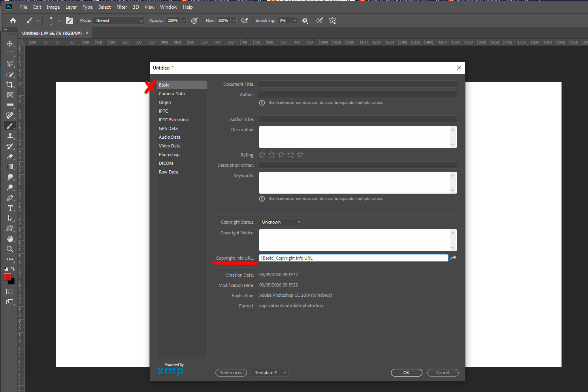Select the Smudge tool

[x=10, y=177]
